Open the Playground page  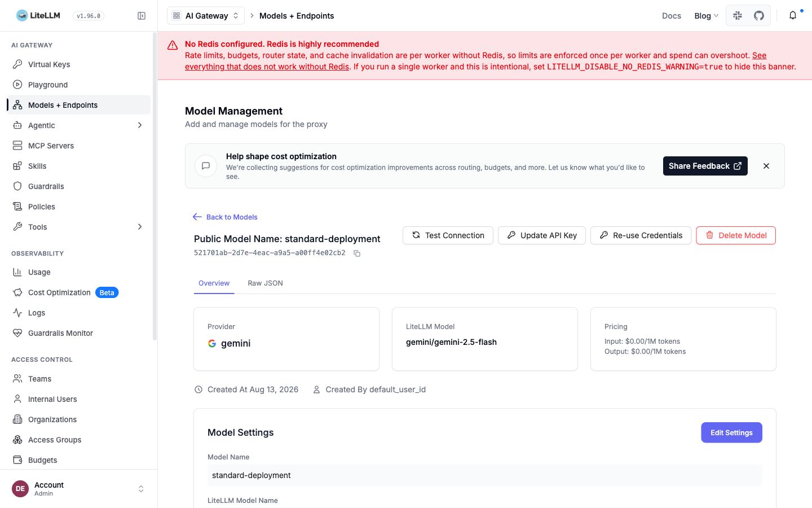click(78, 85)
